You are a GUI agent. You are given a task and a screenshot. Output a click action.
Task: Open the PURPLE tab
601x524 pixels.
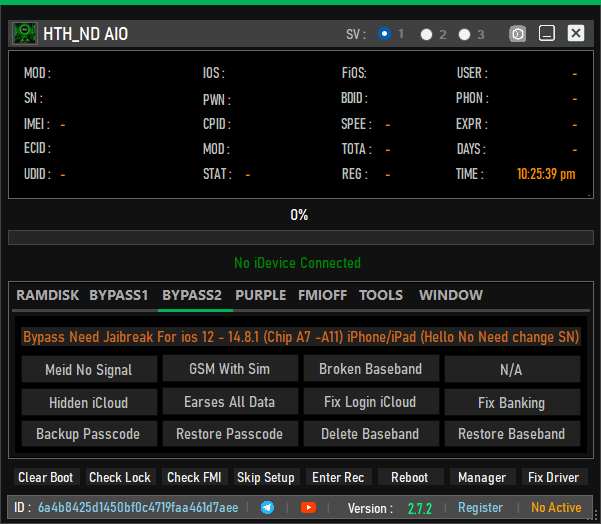click(x=260, y=295)
